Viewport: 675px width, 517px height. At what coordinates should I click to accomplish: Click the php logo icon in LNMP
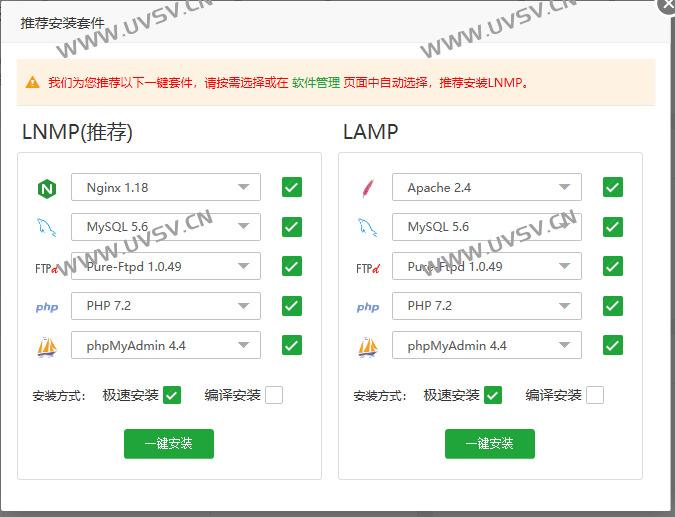[47, 307]
